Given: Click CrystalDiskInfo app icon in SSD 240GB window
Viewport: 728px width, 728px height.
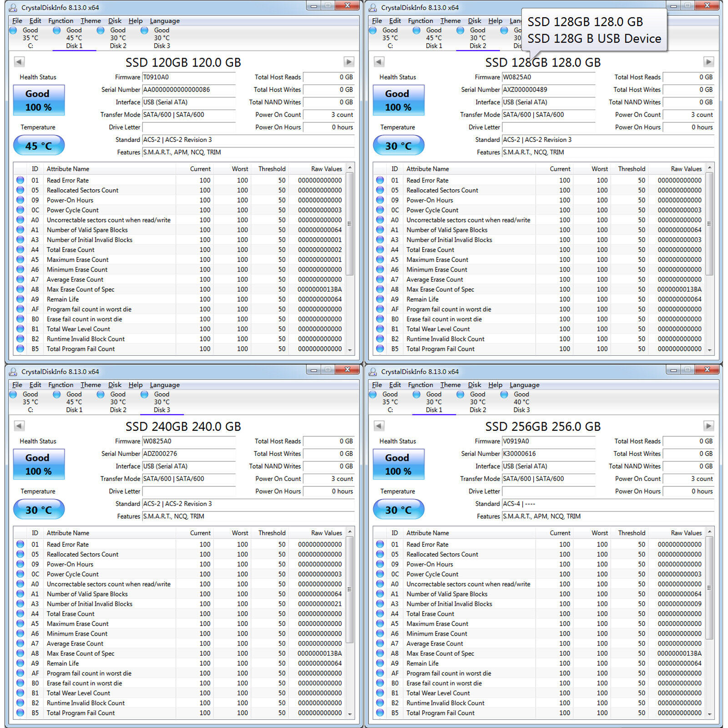Looking at the screenshot, I should point(13,372).
